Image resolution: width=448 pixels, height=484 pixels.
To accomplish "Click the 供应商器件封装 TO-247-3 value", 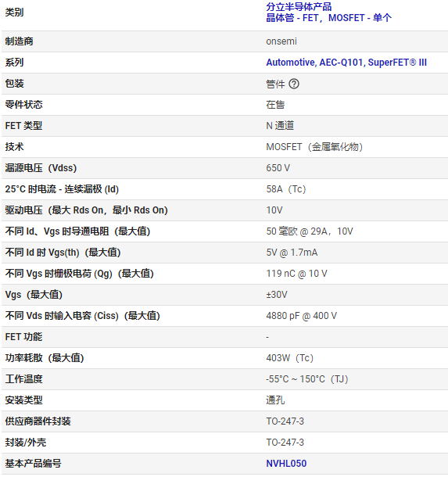I will coord(285,421).
